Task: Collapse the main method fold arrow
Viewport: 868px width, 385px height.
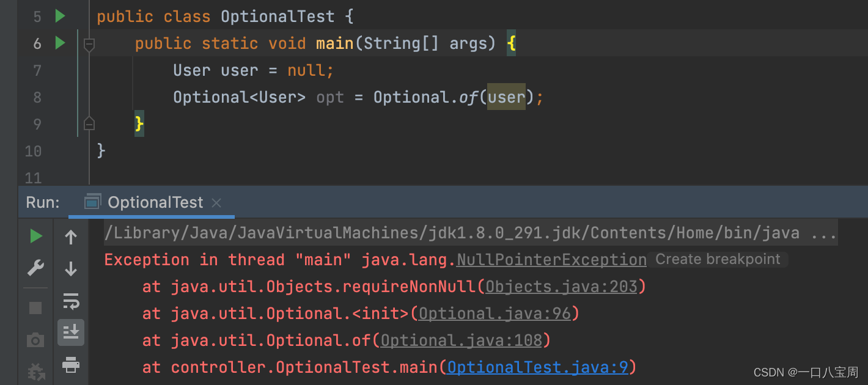Action: pyautogui.click(x=89, y=44)
